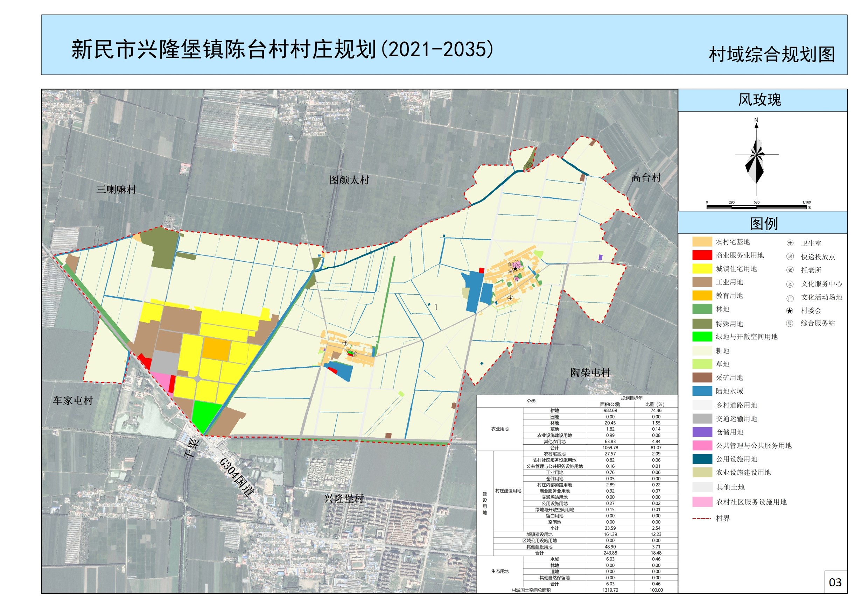This screenshot has width=868, height=614.
Task: Click the 文化活动场地 legend symbol
Action: 790,298
